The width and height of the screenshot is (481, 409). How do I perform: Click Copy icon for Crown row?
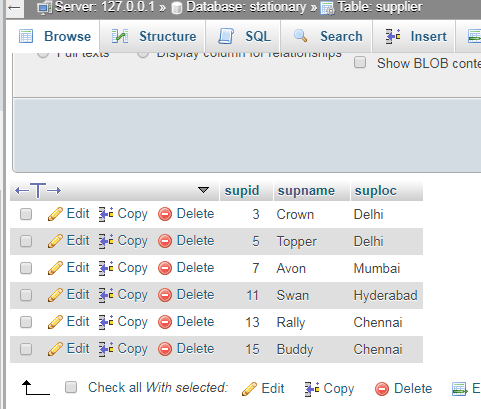point(106,214)
